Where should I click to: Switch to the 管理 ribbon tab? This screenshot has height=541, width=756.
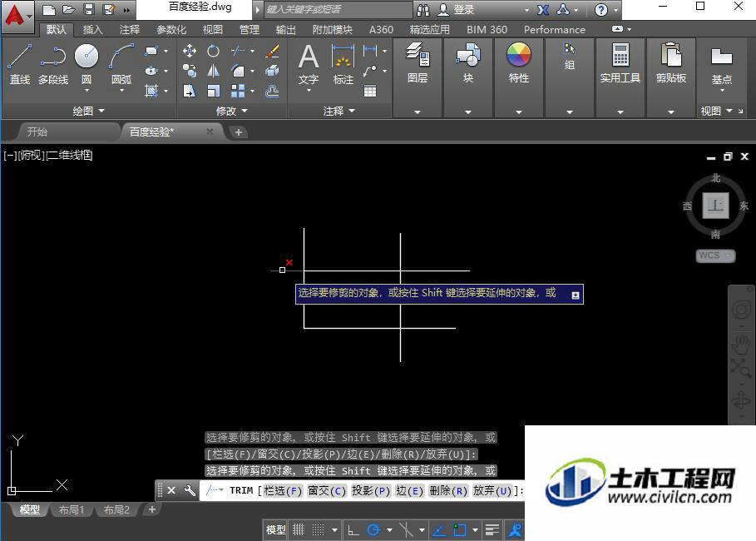(x=250, y=29)
